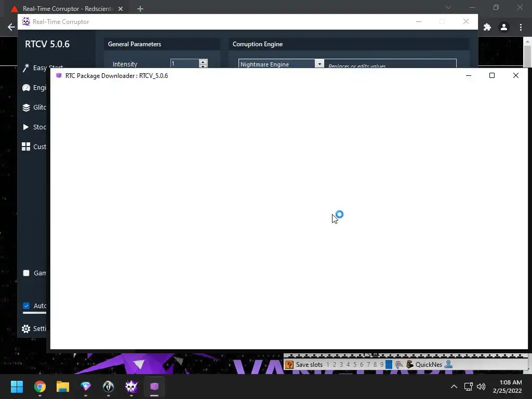This screenshot has width=532, height=399.
Task: Select save slot 7
Action: coord(368,364)
